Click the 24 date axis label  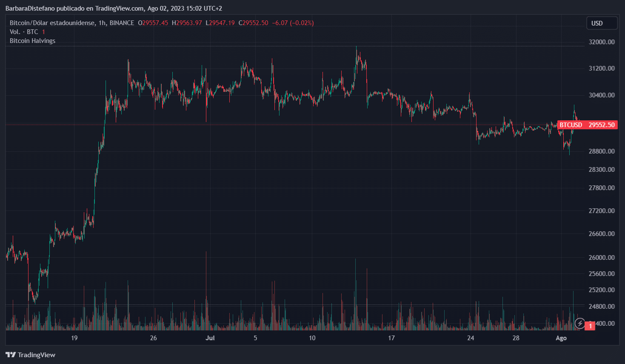coord(471,338)
